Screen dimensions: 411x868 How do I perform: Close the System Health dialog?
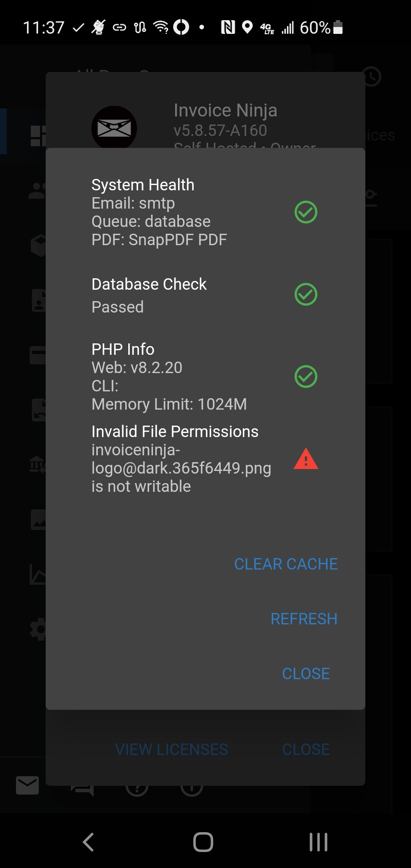click(x=306, y=673)
